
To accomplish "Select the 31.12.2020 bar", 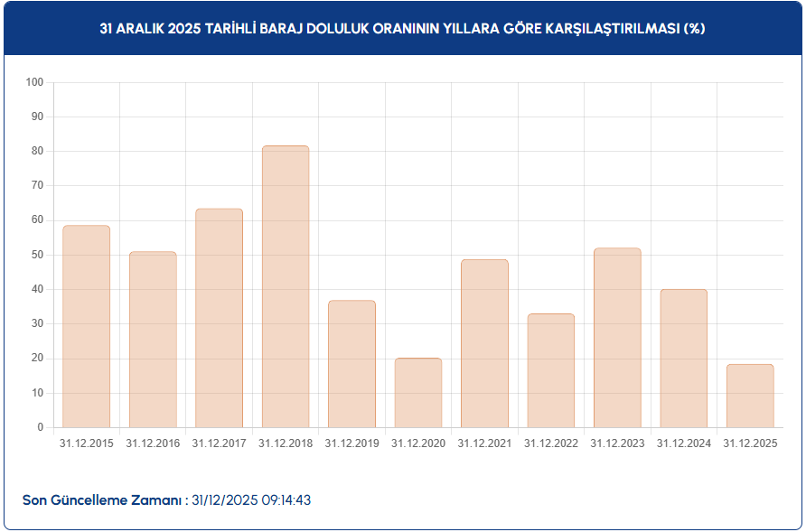I will coord(418,393).
